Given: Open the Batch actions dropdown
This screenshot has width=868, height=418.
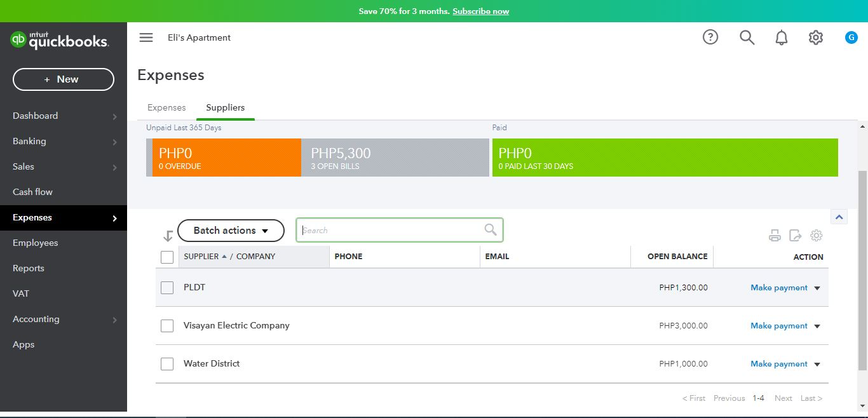Looking at the screenshot, I should pos(231,231).
